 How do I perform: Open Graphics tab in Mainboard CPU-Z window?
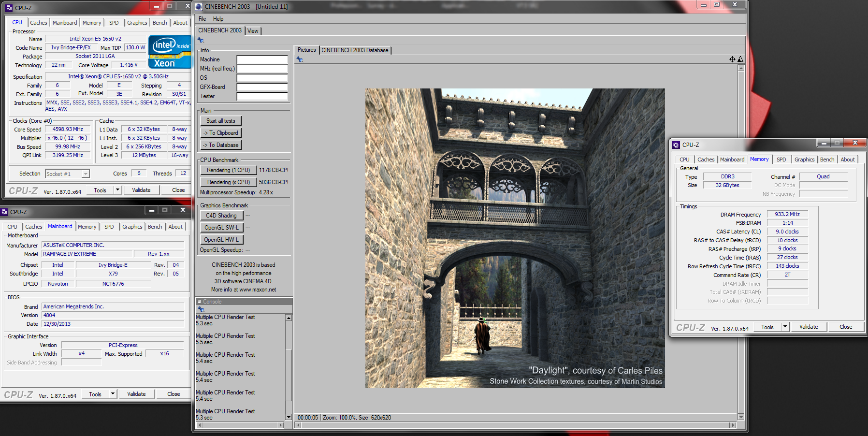point(132,227)
